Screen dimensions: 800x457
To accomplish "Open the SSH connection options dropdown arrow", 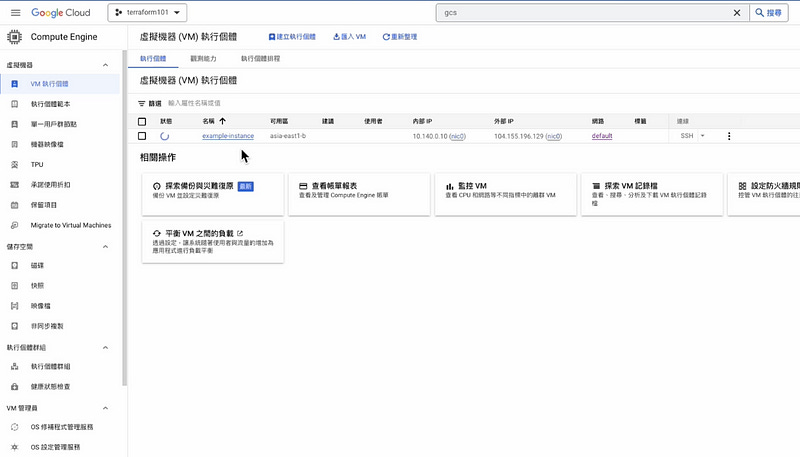I will click(703, 136).
